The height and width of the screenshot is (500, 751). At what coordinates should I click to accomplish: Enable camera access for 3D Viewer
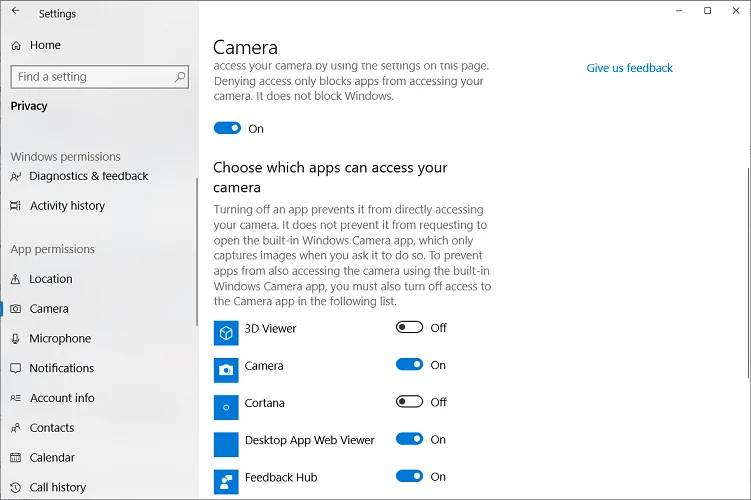pos(410,328)
